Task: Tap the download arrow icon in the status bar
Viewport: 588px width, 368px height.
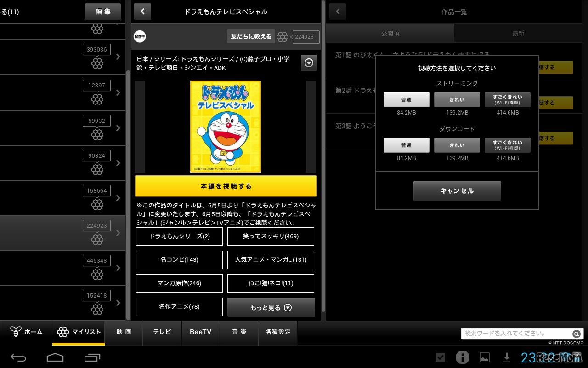Action: coord(507,357)
